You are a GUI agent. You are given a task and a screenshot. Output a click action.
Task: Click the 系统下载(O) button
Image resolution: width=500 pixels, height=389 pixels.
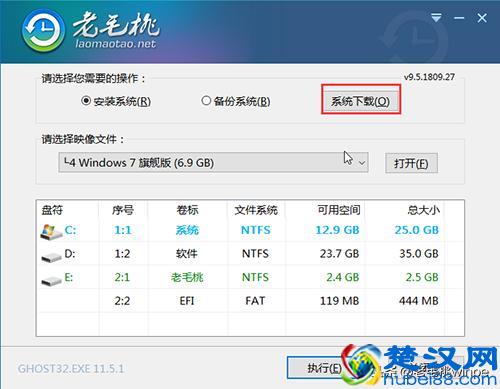pos(360,101)
